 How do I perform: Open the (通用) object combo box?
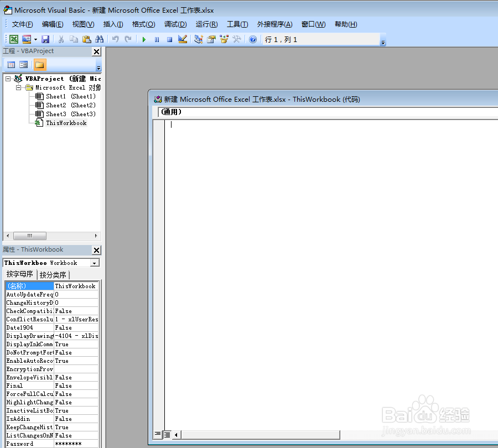tap(328, 112)
